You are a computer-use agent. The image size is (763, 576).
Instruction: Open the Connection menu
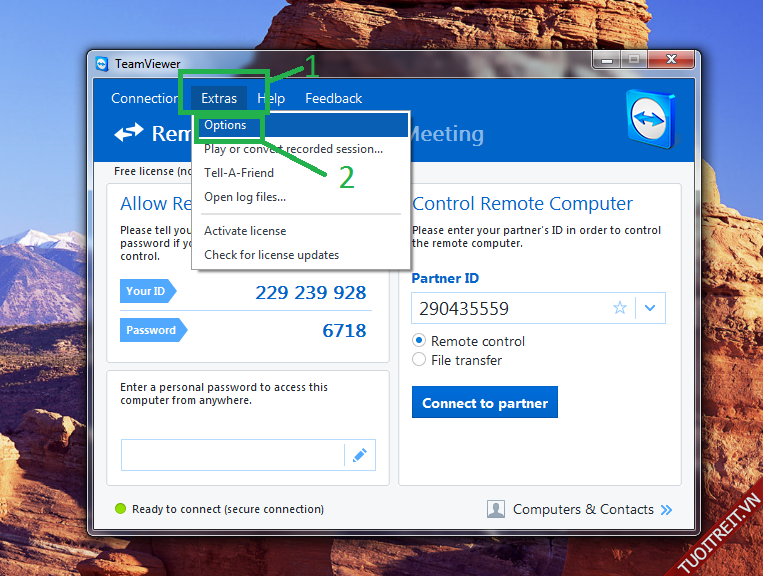[x=145, y=98]
